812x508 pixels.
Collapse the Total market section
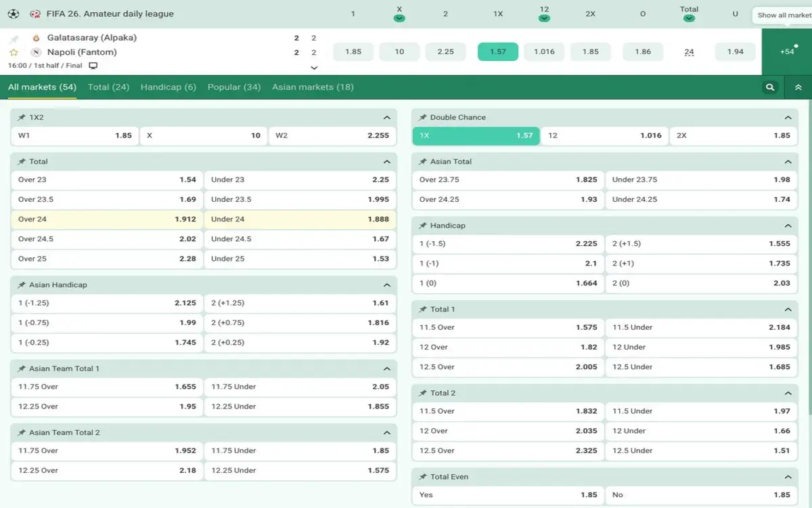pyautogui.click(x=387, y=161)
